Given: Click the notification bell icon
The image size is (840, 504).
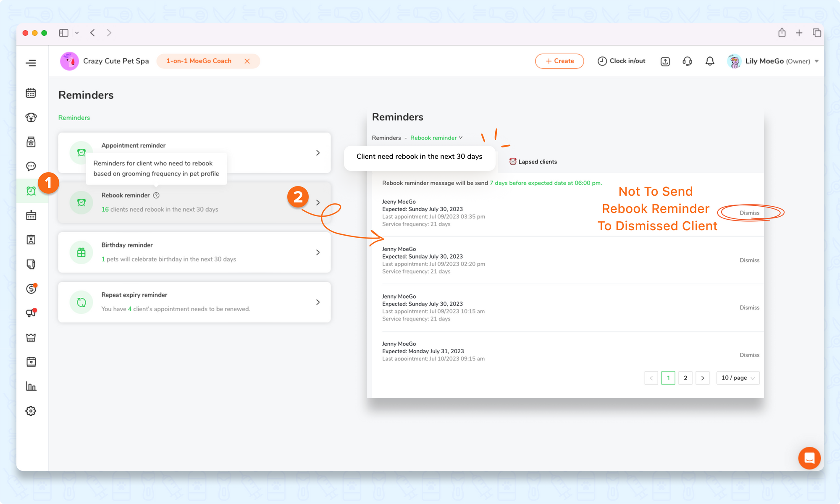Looking at the screenshot, I should coord(710,61).
